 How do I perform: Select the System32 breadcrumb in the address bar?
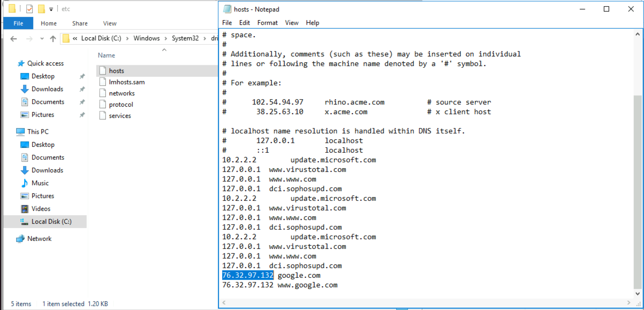point(185,38)
